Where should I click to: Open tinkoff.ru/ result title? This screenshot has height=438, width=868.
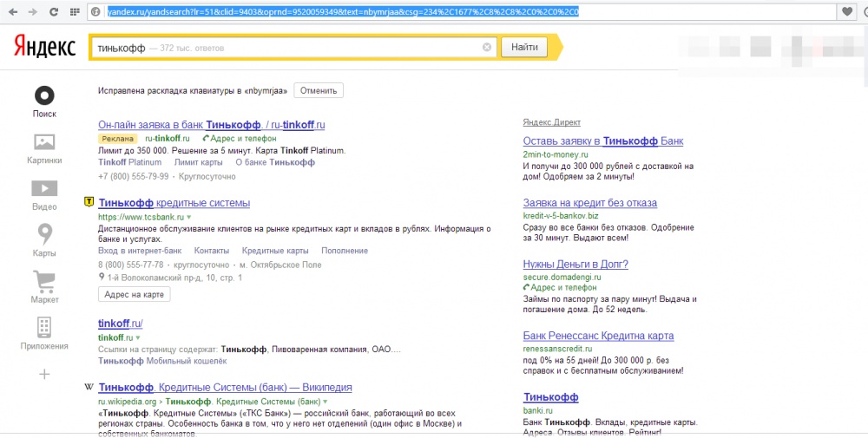click(x=121, y=324)
